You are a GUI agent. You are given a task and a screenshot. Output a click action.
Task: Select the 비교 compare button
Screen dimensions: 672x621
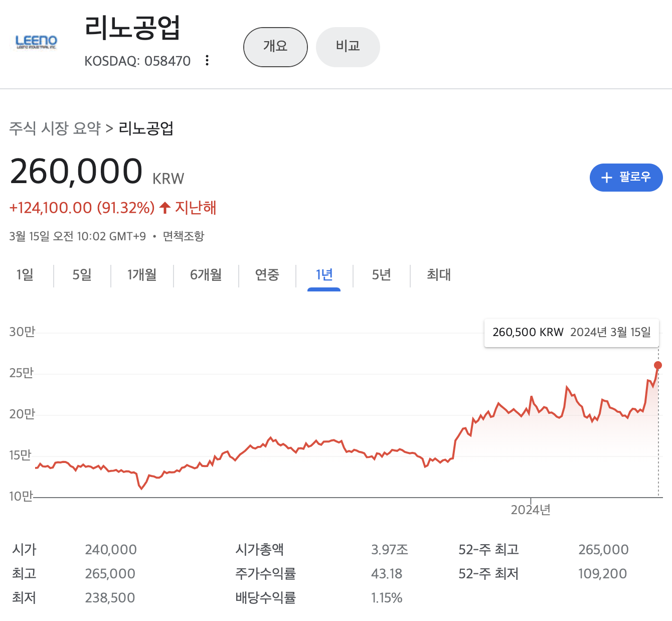(x=348, y=47)
